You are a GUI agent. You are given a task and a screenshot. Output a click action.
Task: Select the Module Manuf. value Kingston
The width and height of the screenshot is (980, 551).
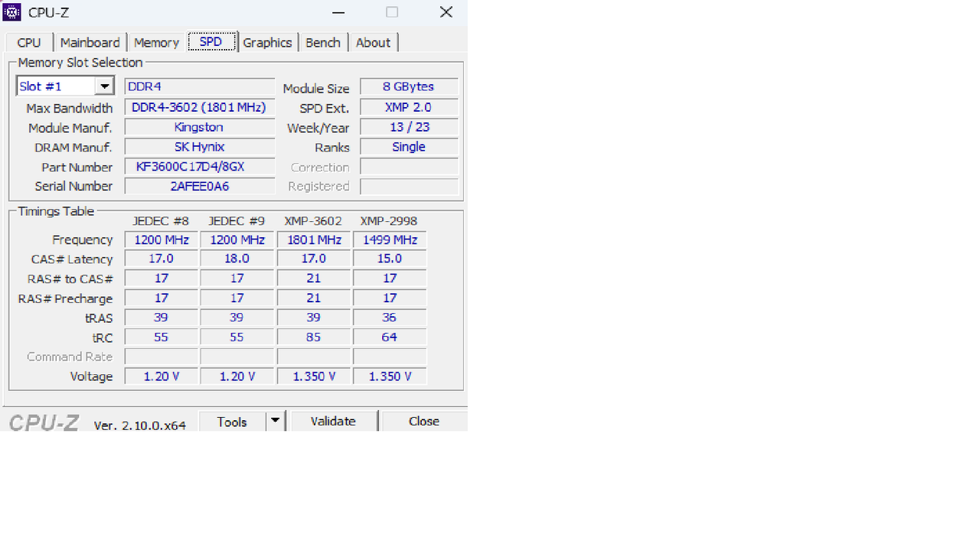click(199, 127)
